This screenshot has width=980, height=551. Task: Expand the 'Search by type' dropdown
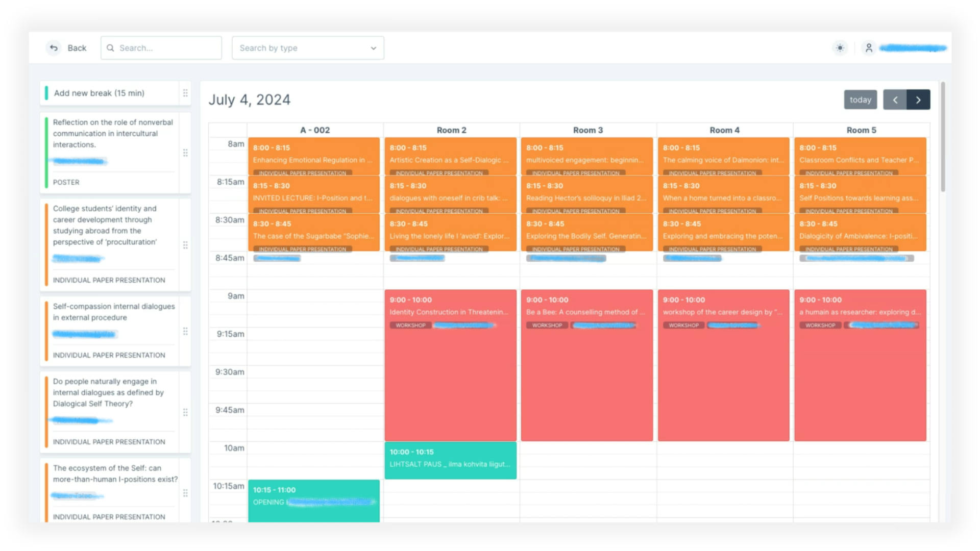308,48
